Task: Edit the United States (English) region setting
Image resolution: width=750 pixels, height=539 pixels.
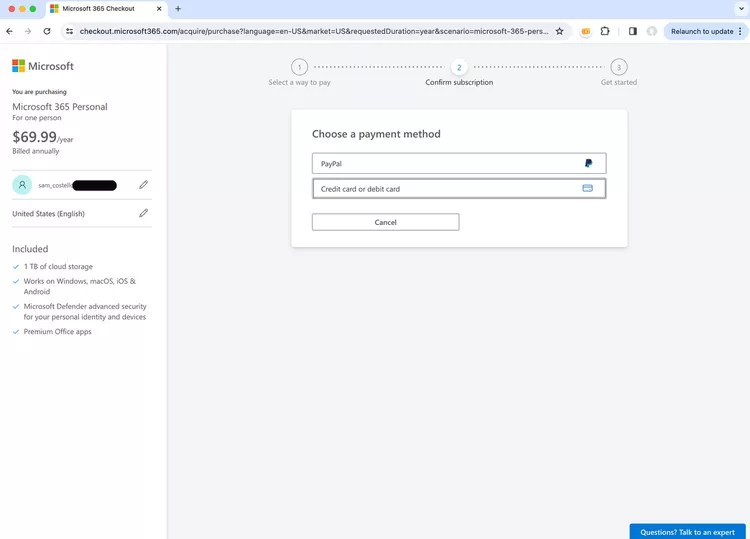Action: [143, 213]
